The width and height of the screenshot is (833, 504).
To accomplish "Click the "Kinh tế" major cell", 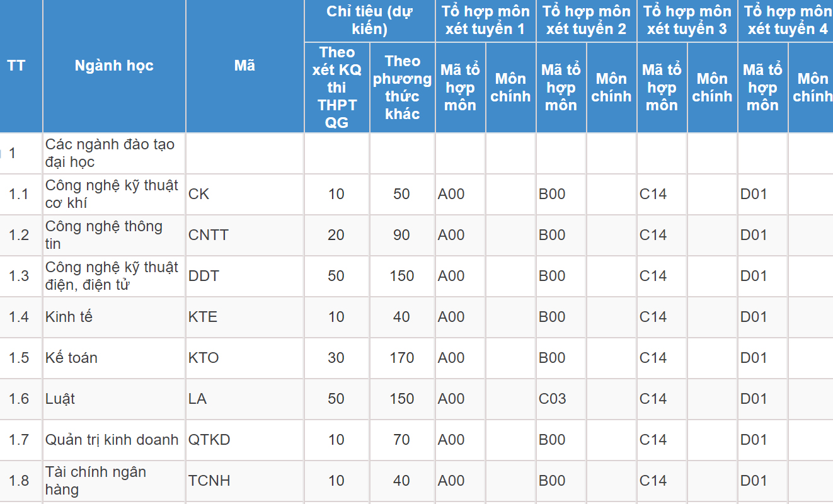I will pos(69,317).
